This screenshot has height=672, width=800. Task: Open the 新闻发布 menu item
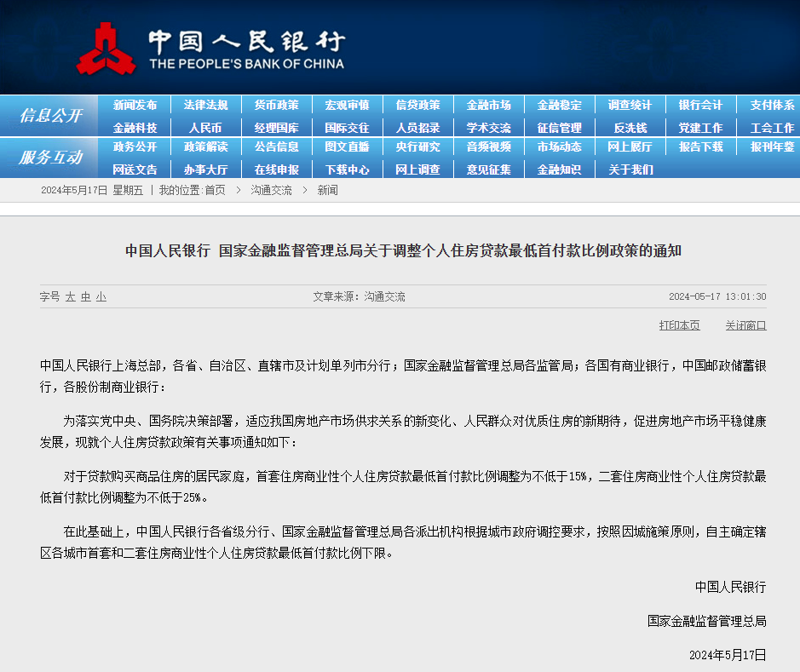(135, 105)
